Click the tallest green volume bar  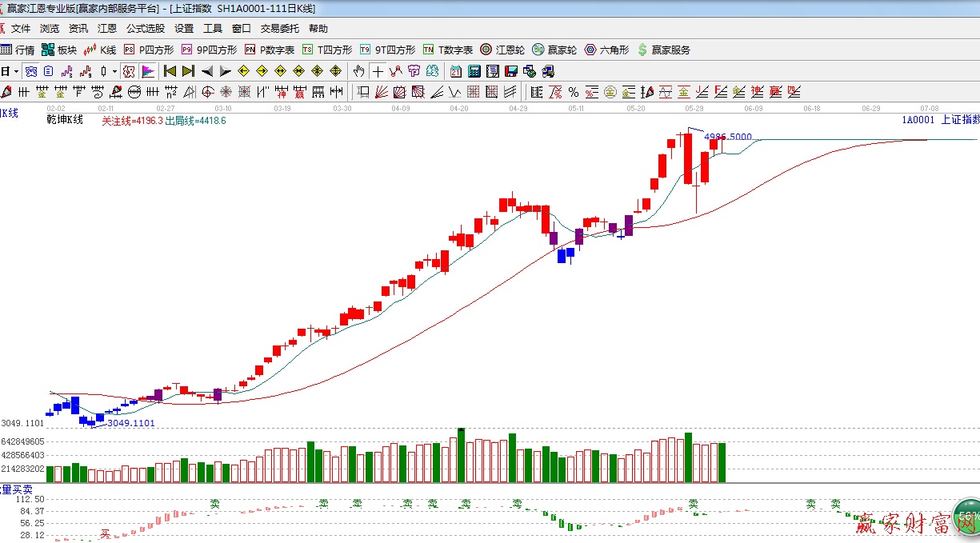point(461,456)
